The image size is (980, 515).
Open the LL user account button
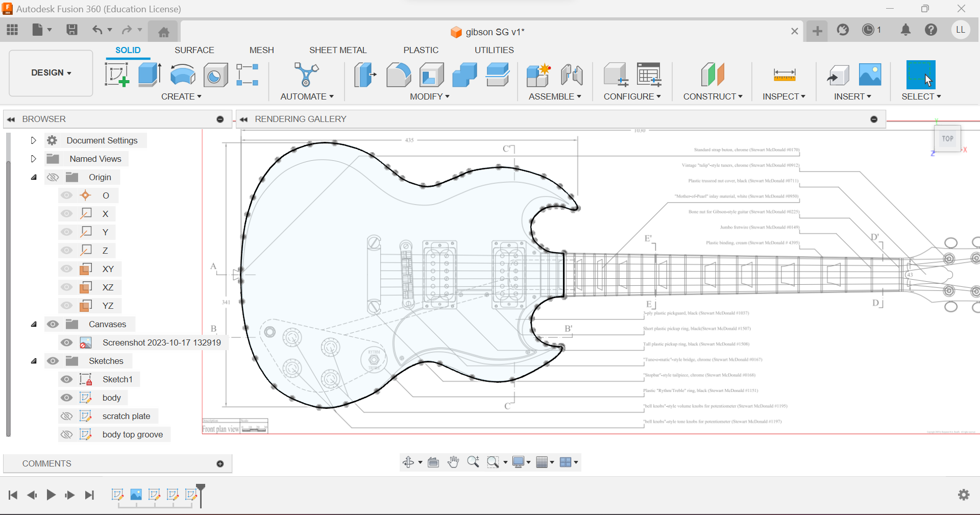click(x=960, y=30)
